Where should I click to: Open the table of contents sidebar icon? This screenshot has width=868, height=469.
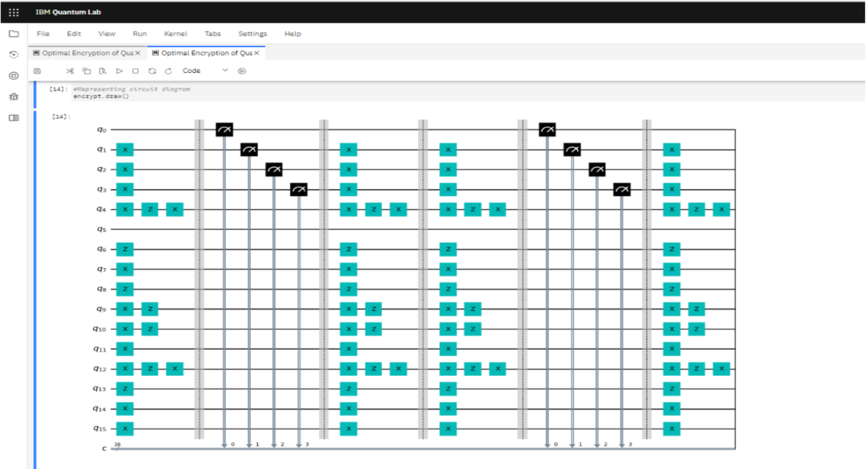[14, 118]
